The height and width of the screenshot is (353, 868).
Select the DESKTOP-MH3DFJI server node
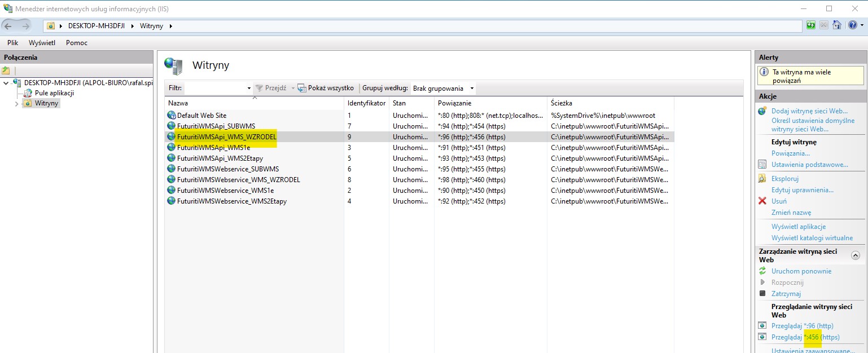click(x=88, y=83)
